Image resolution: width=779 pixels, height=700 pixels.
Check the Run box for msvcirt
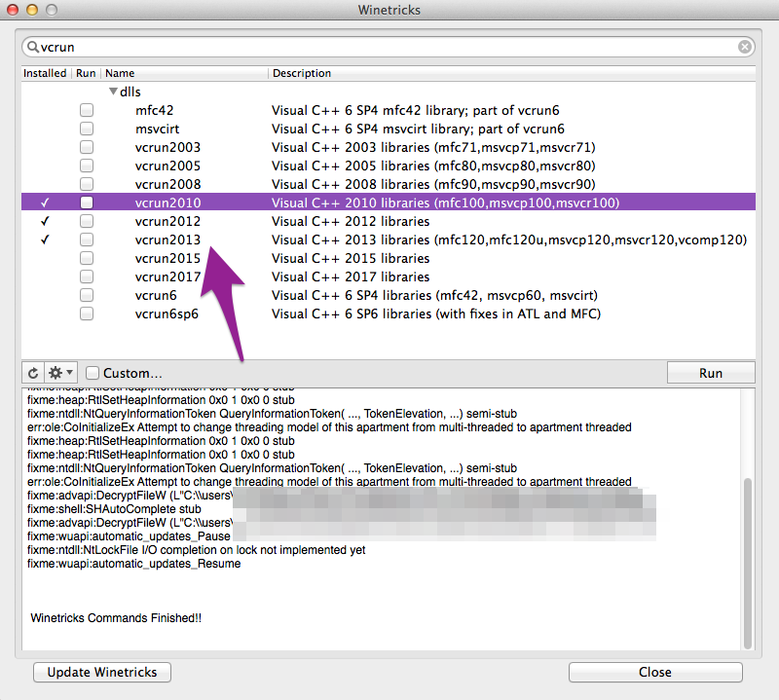pyautogui.click(x=87, y=129)
